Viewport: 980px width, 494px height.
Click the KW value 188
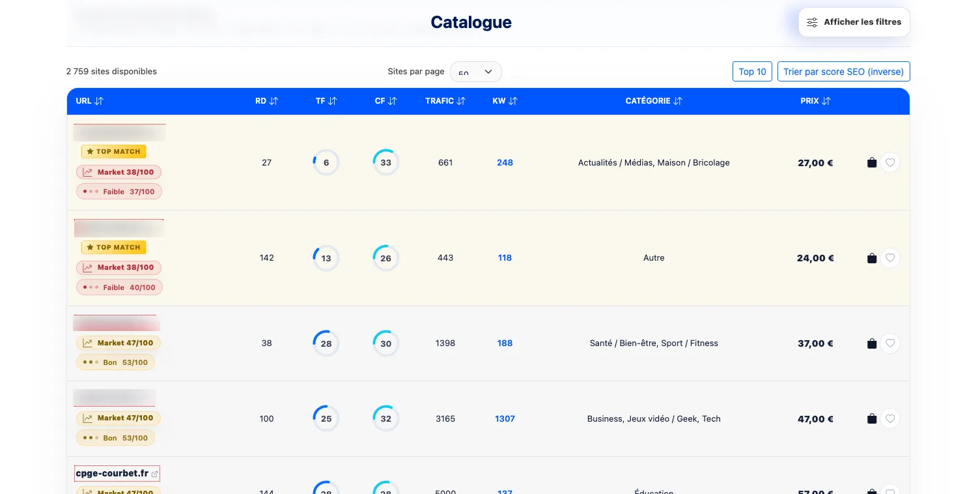(x=505, y=343)
